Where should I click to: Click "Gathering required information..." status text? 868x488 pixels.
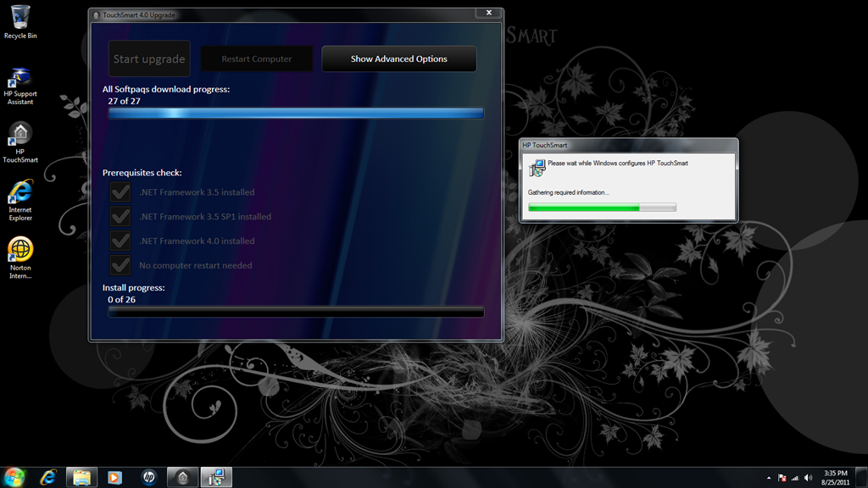tap(569, 192)
